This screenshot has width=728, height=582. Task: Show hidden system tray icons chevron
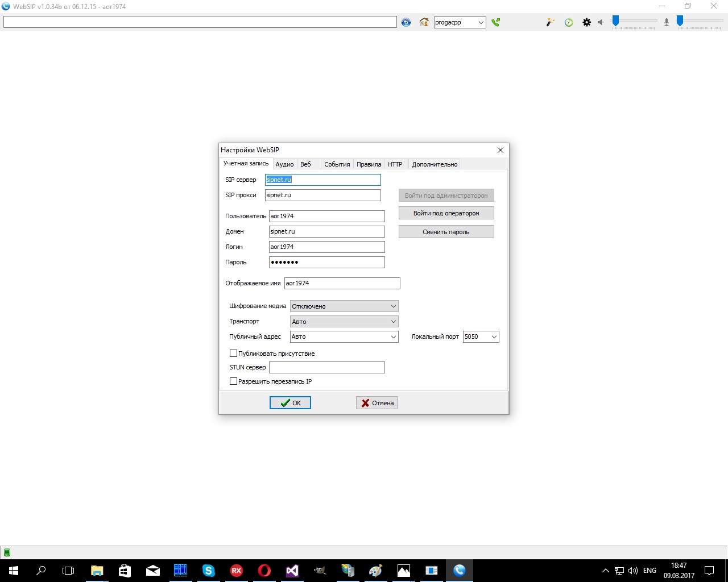click(605, 571)
